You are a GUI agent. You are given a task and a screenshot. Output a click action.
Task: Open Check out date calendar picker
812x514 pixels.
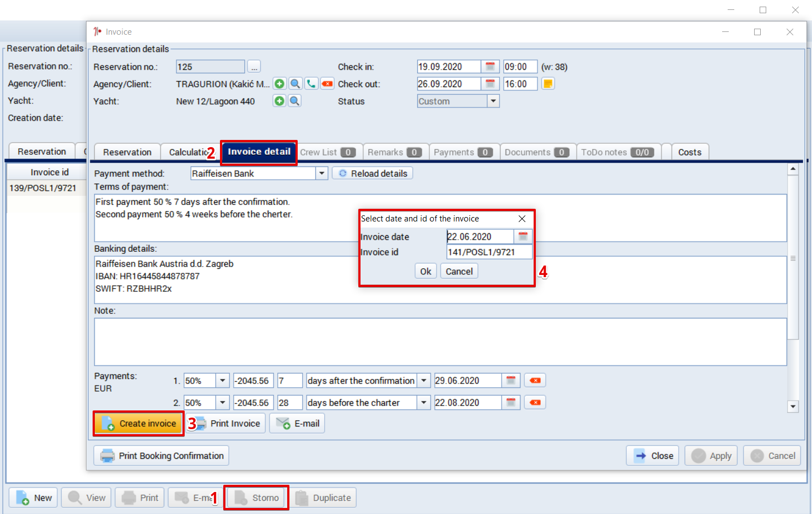tap(490, 84)
